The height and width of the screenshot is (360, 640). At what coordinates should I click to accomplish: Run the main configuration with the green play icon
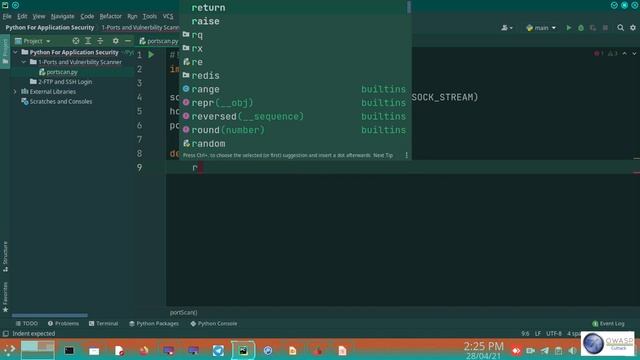tap(569, 28)
